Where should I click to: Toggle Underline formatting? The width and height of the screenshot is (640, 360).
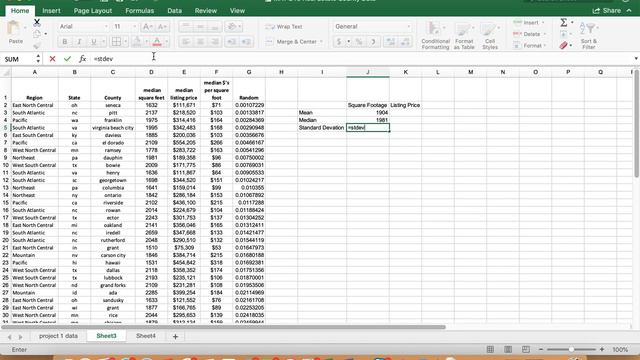tap(93, 42)
